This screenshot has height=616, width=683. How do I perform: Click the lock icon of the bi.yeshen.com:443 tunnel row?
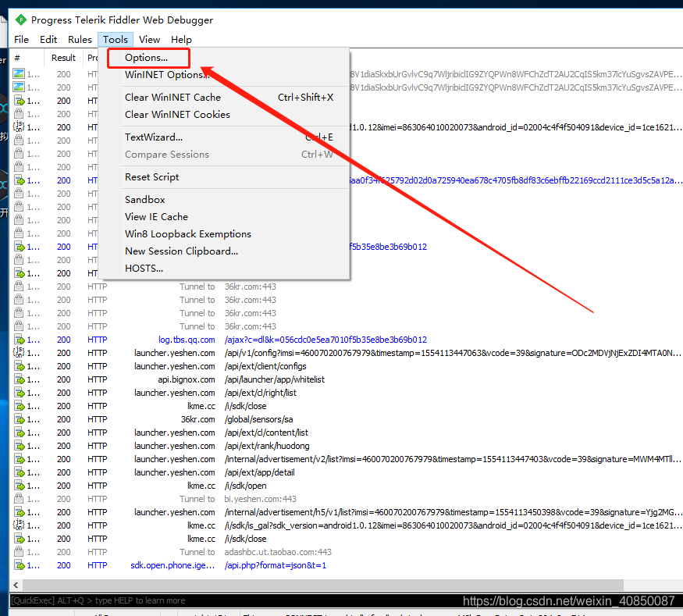click(19, 499)
